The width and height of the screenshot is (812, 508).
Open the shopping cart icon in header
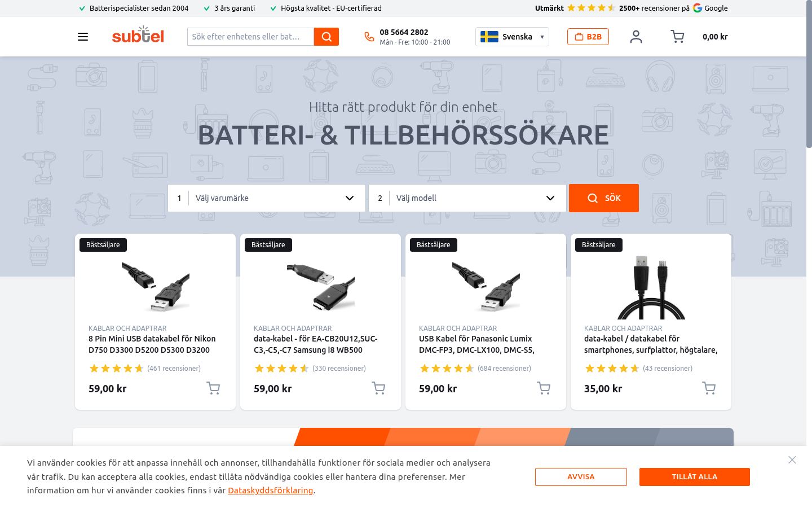tap(677, 37)
